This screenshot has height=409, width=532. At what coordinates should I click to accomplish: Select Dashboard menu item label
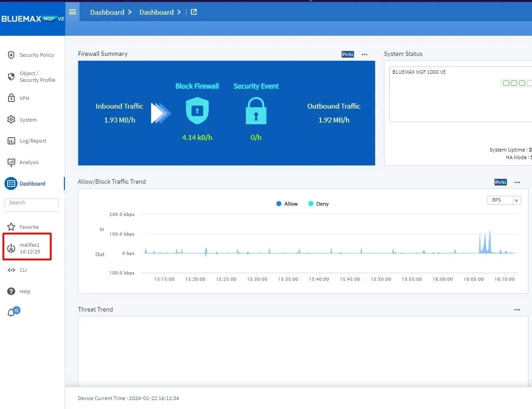click(32, 183)
